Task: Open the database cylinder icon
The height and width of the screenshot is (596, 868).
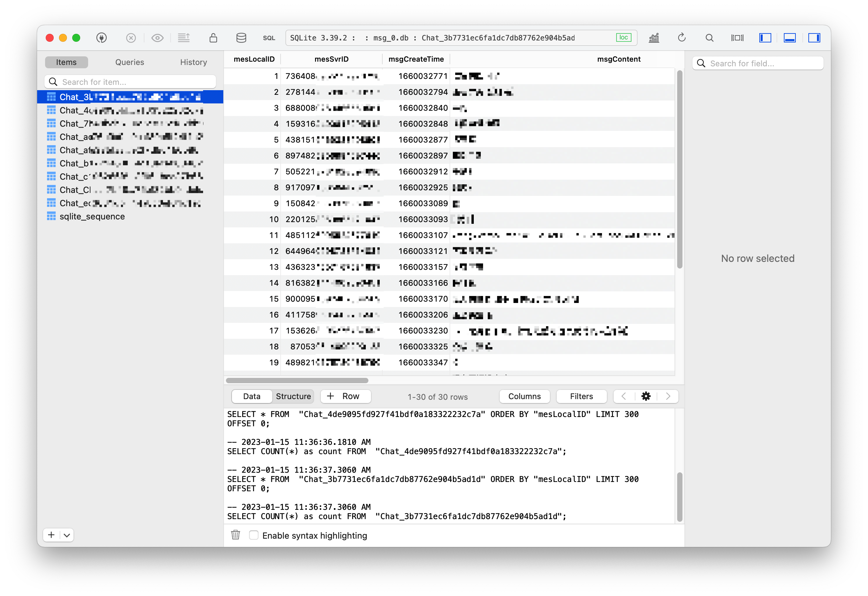Action: coord(241,38)
